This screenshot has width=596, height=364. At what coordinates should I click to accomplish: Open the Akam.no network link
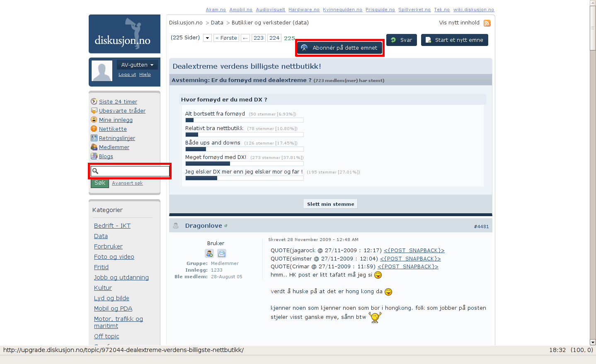[216, 10]
